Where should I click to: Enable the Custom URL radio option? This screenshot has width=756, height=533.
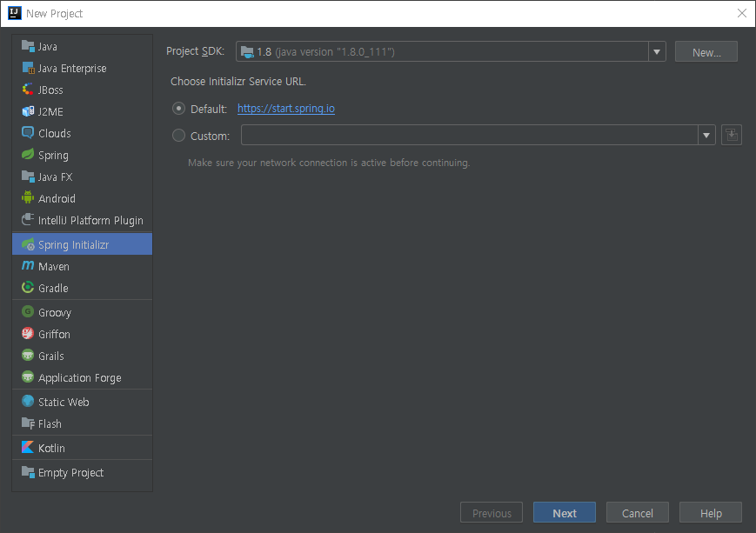click(x=178, y=136)
